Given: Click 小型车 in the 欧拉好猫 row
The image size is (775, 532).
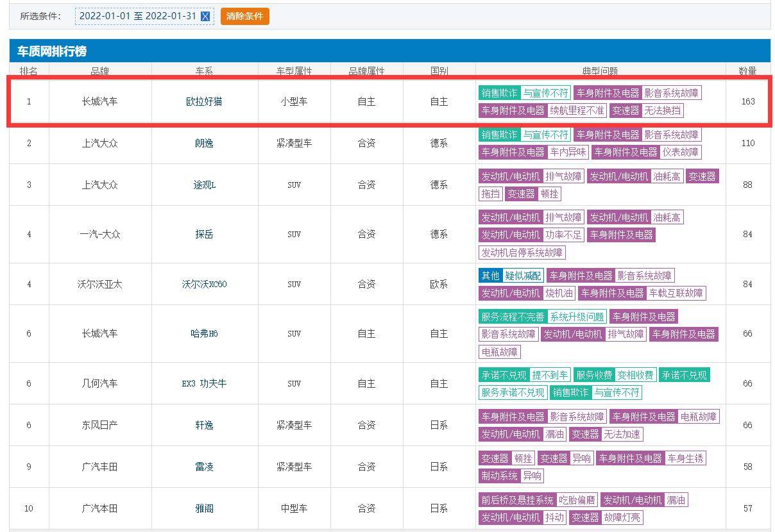Looking at the screenshot, I should [x=294, y=101].
